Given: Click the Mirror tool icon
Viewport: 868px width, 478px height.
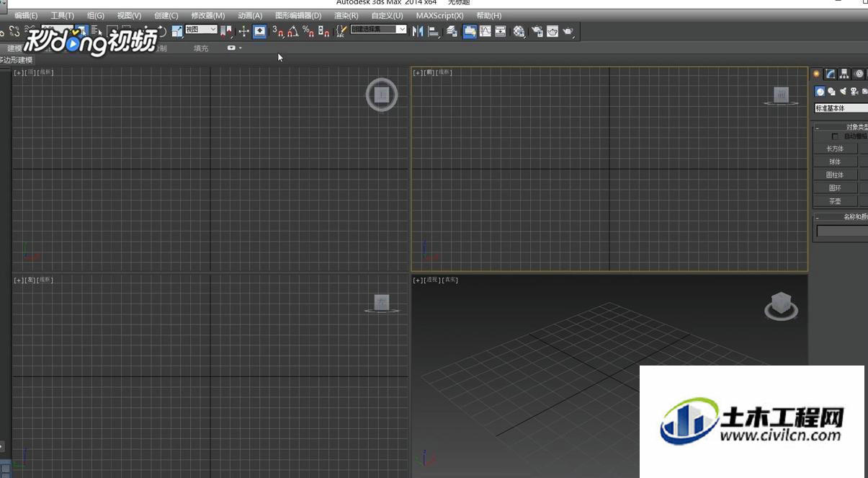Looking at the screenshot, I should tap(417, 31).
